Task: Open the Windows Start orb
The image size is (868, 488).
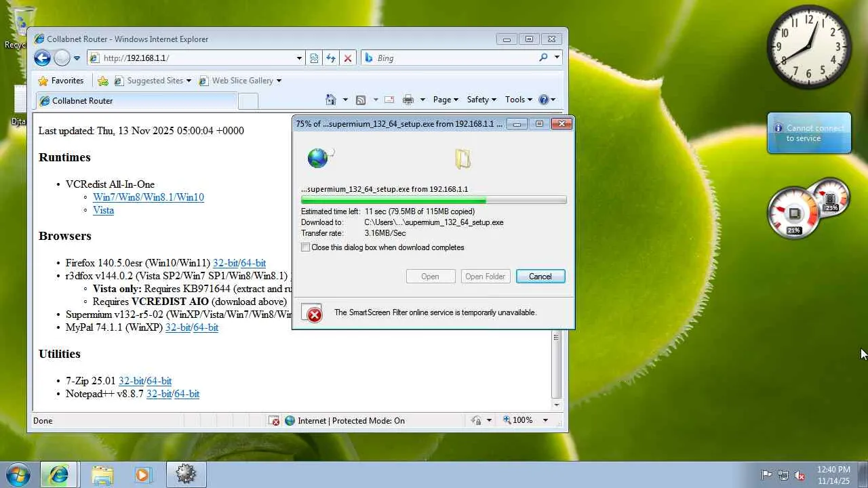Action: (x=18, y=474)
